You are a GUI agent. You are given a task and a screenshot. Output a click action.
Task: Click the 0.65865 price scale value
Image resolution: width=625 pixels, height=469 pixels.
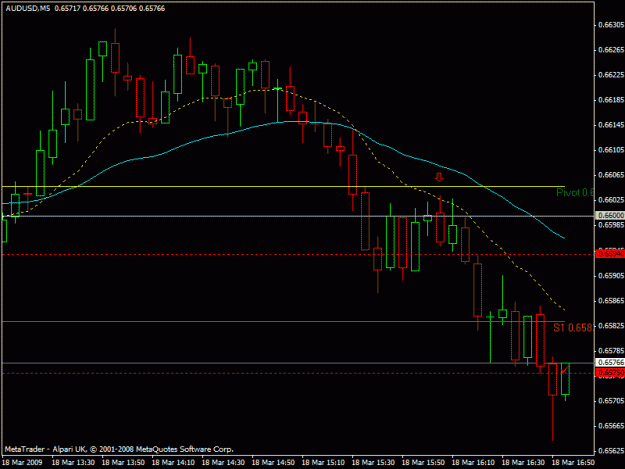(x=611, y=301)
